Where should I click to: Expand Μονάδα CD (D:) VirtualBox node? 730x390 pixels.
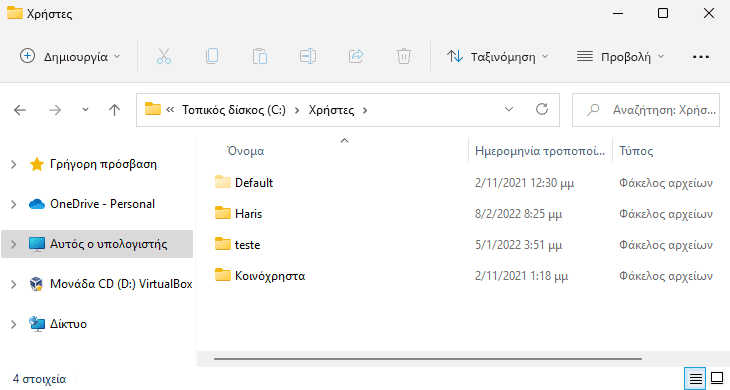click(14, 284)
